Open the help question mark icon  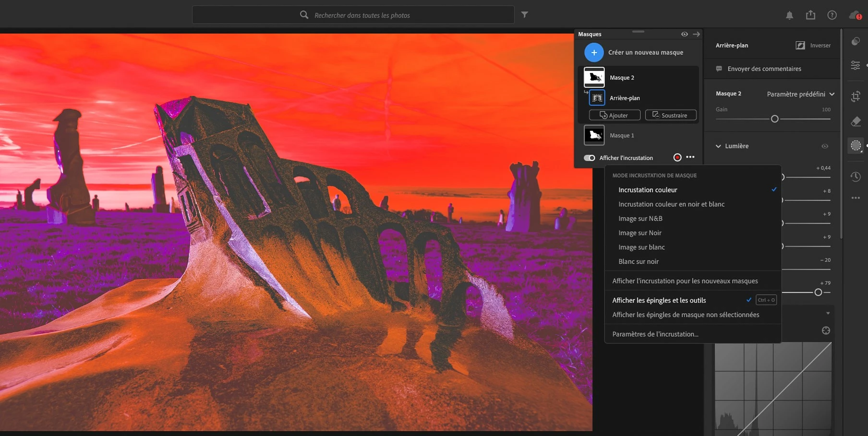(x=832, y=15)
